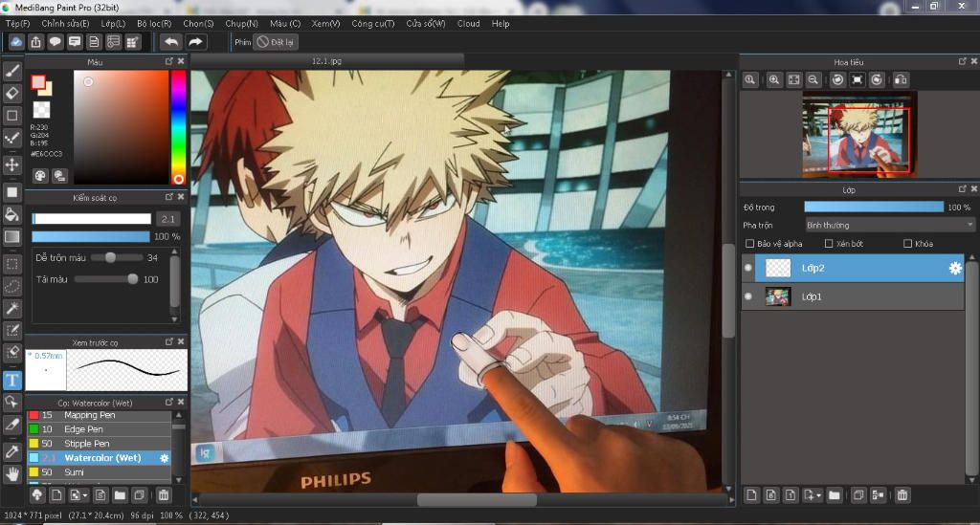Select the Brush tool
The height and width of the screenshot is (525, 980).
pyautogui.click(x=11, y=71)
